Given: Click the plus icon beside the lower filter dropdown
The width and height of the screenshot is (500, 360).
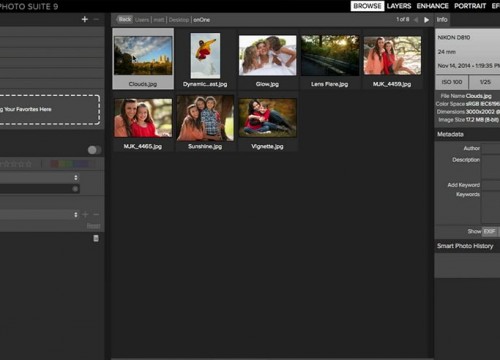Looking at the screenshot, I should pos(85,215).
